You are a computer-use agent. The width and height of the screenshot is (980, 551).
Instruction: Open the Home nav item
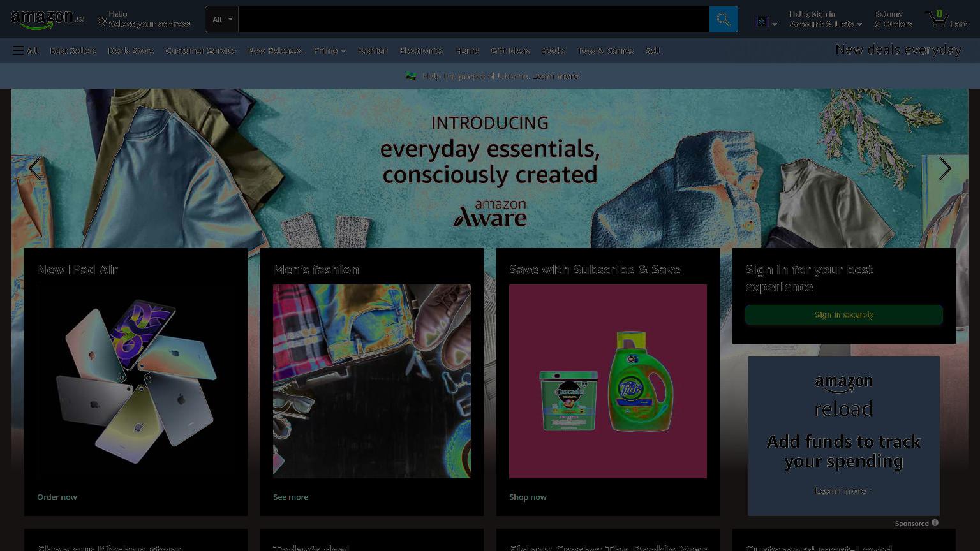[x=467, y=50]
